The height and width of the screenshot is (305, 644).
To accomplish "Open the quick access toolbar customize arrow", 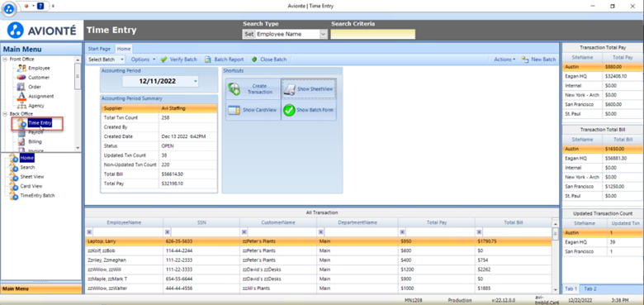I will pos(53,6).
